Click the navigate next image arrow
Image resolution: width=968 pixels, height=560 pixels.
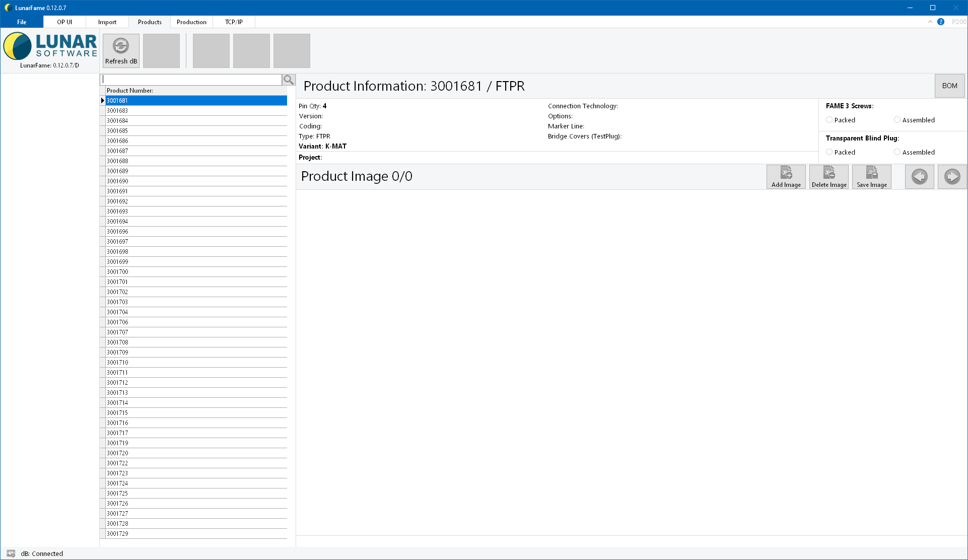(951, 176)
